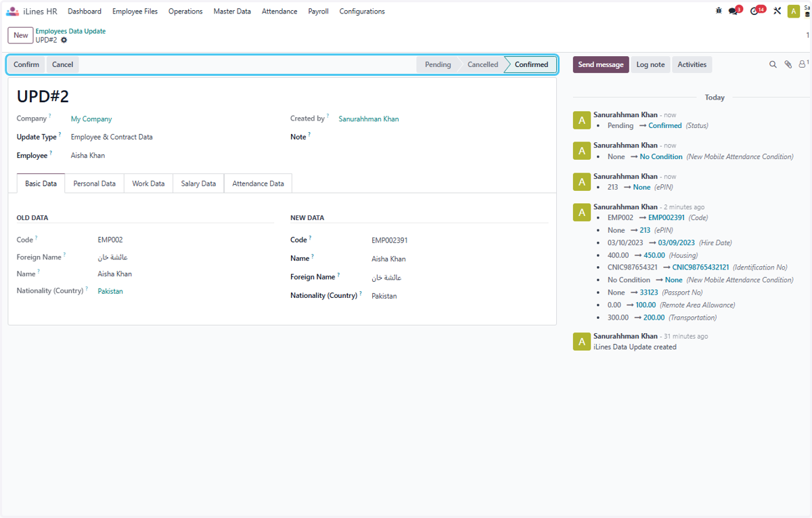Open the Dashboard menu

point(85,12)
